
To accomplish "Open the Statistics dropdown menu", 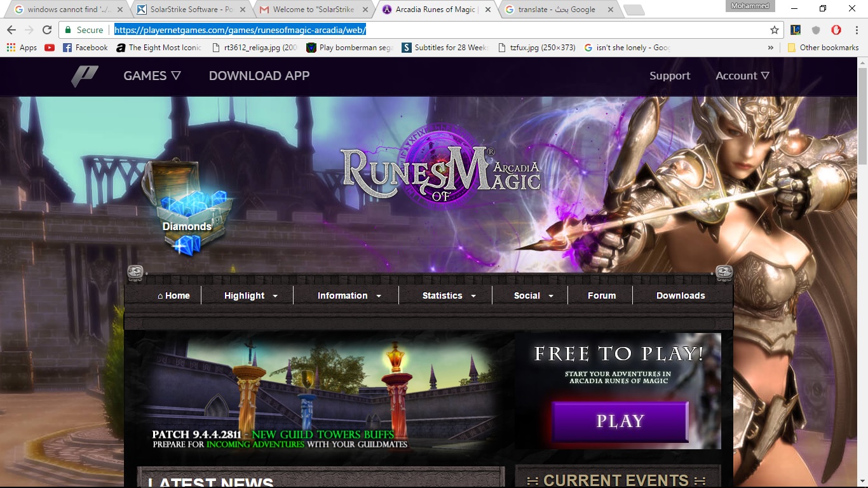I will point(449,295).
